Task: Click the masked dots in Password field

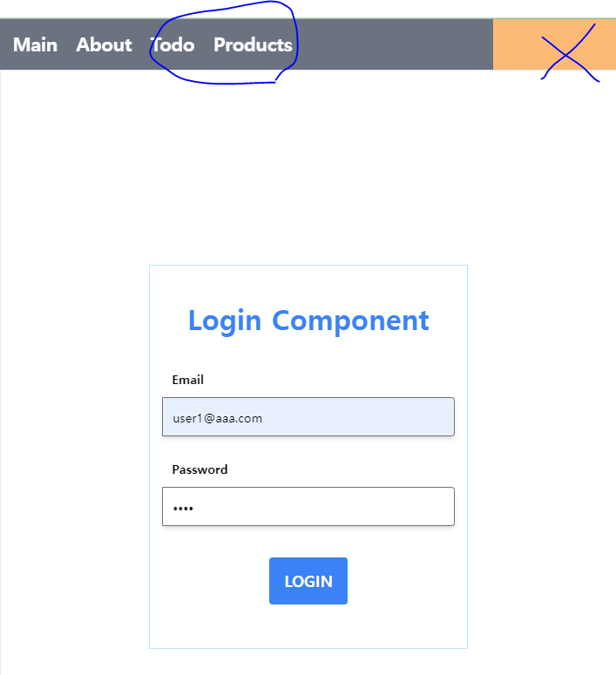Action: (183, 509)
